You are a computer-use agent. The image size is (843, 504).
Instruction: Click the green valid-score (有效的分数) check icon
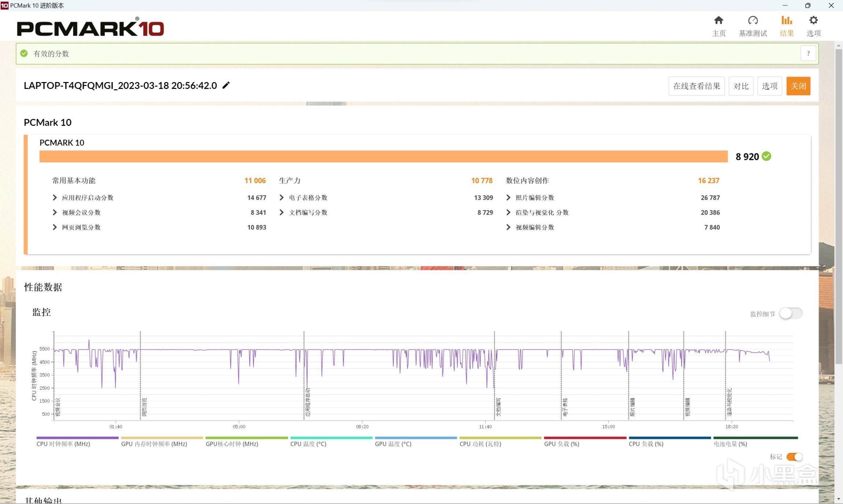(x=24, y=53)
